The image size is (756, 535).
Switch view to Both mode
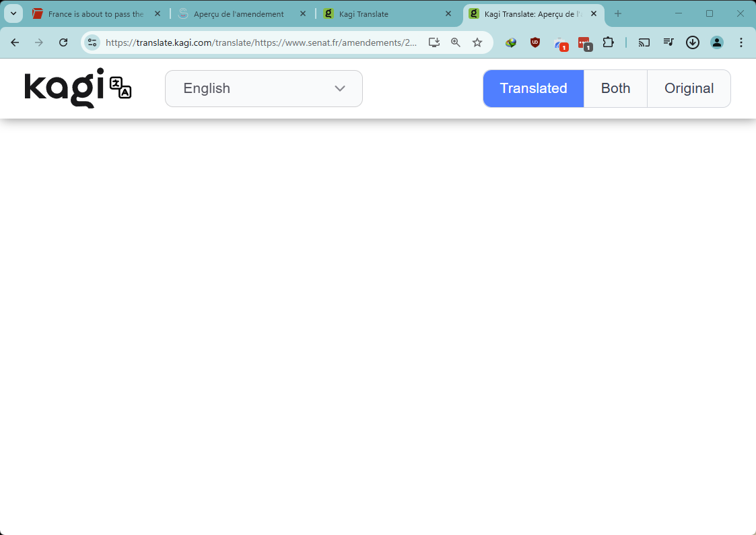[x=615, y=88]
